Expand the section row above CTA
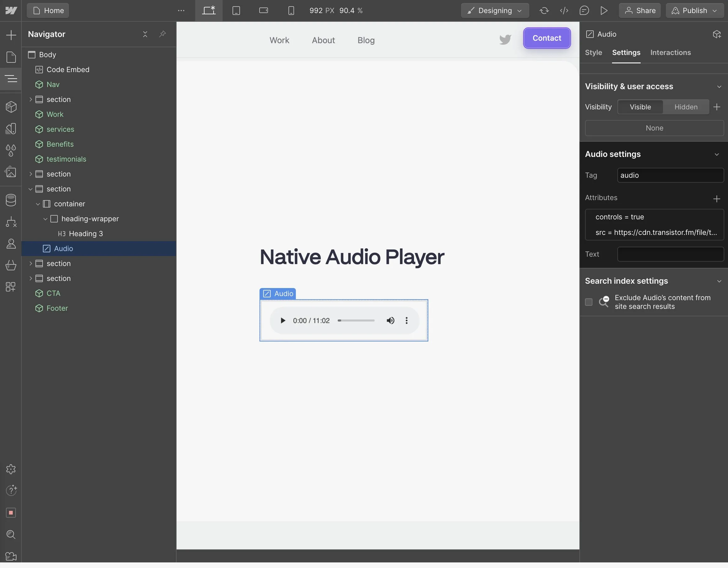Screen dimensions: 728x568 coord(31,278)
